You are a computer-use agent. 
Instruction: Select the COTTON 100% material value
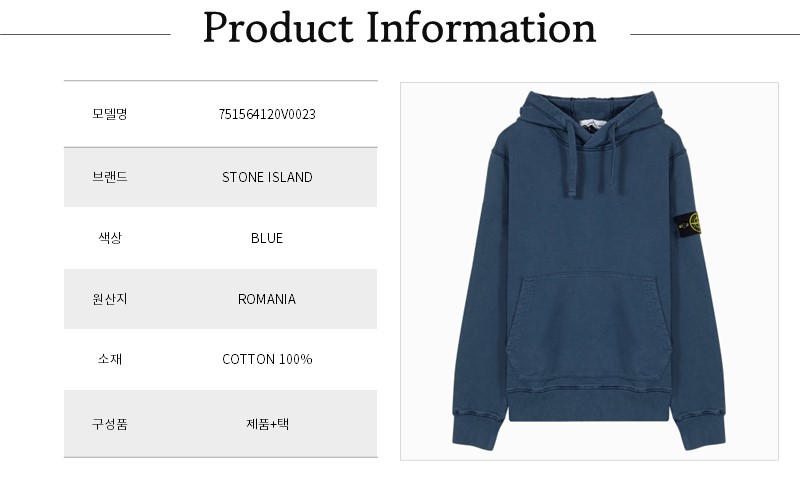[x=267, y=359]
